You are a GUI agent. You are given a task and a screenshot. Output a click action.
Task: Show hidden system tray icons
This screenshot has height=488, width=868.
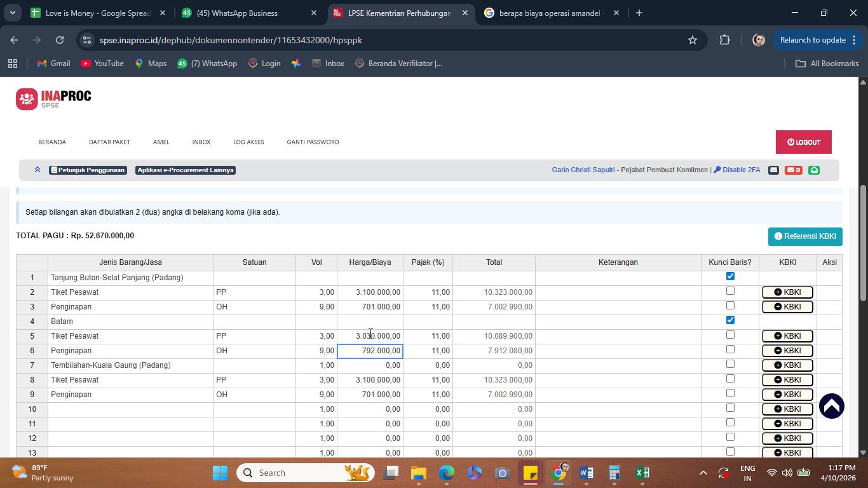(703, 473)
